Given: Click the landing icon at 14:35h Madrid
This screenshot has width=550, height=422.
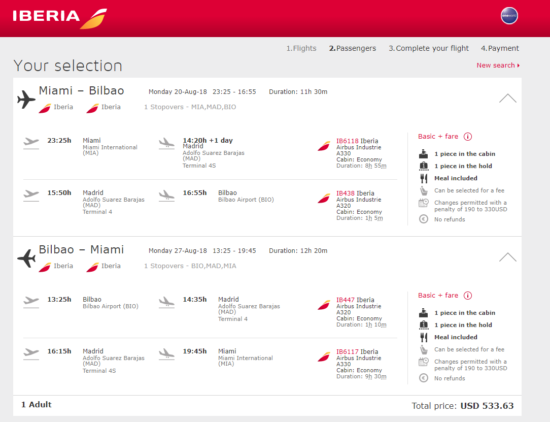Looking at the screenshot, I should 167,302.
